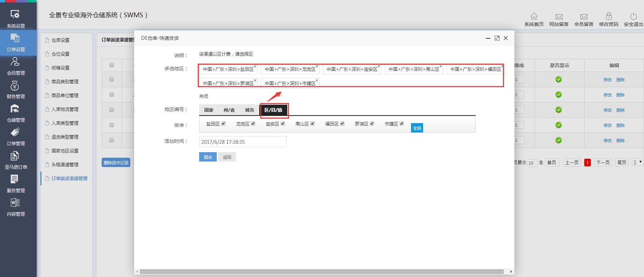Image resolution: width=644 pixels, height=277 pixels.
Task: Click 安全退出 power icon
Action: (634, 16)
